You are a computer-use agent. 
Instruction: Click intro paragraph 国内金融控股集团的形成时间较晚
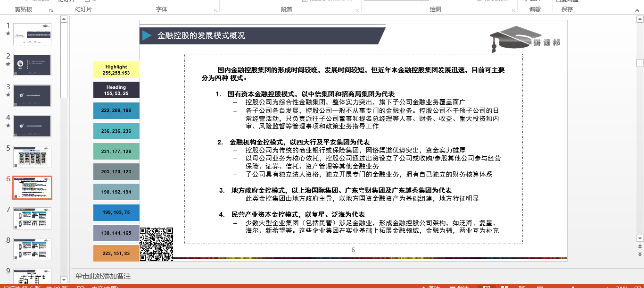(353, 74)
